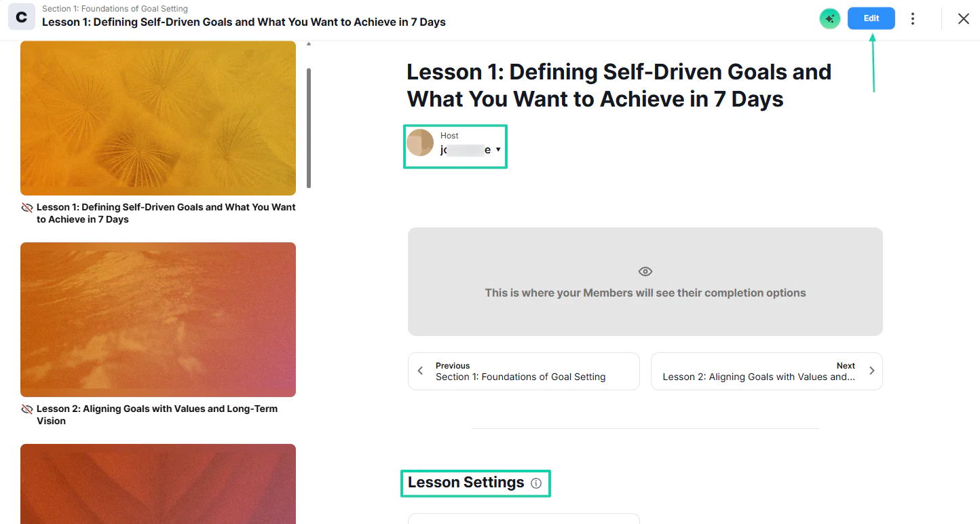Click the sidebar scroll-up arrow

309,44
